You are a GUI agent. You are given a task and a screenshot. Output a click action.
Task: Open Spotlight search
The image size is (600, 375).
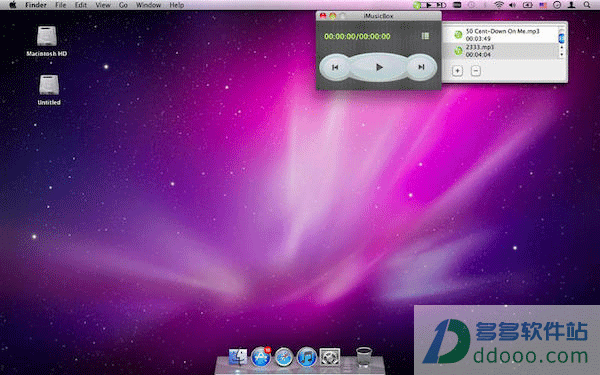587,5
